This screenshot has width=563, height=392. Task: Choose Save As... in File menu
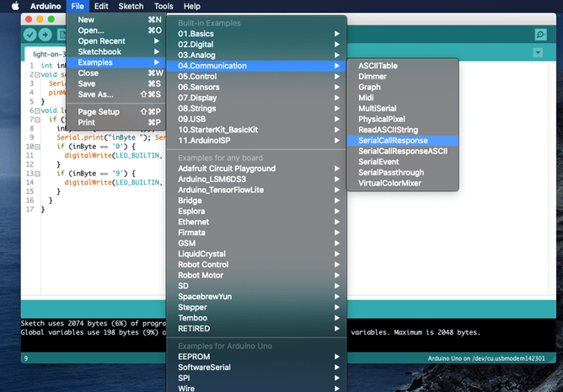(x=116, y=94)
